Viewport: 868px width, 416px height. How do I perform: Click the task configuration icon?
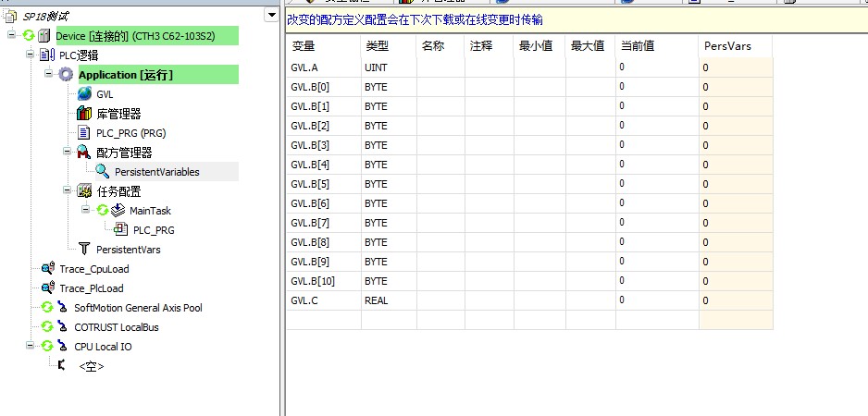(x=84, y=191)
